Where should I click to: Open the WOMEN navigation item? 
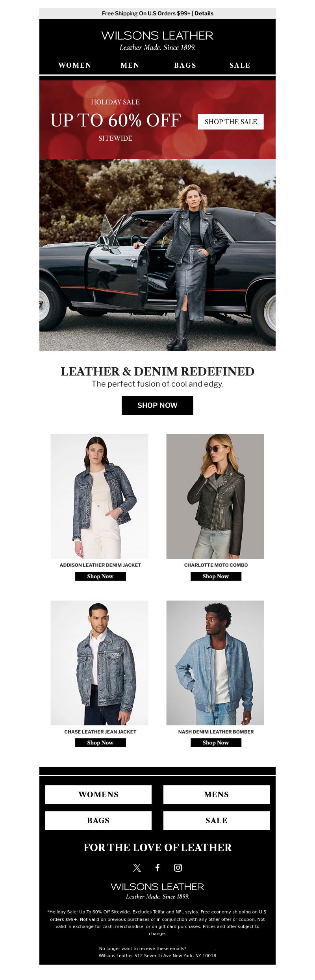click(75, 65)
